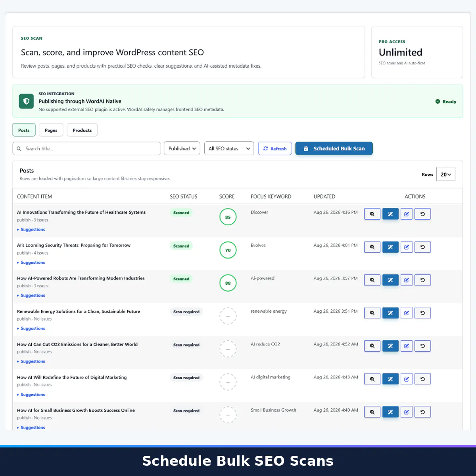
Task: Click the Refresh button
Action: point(275,148)
